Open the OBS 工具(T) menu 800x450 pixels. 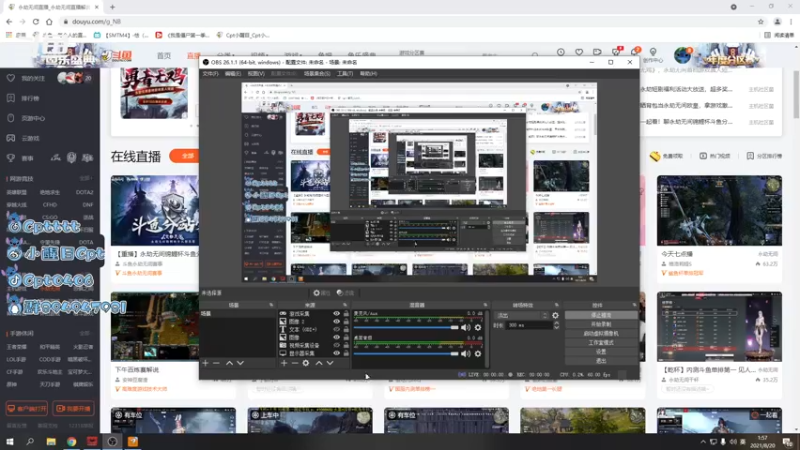click(x=345, y=73)
